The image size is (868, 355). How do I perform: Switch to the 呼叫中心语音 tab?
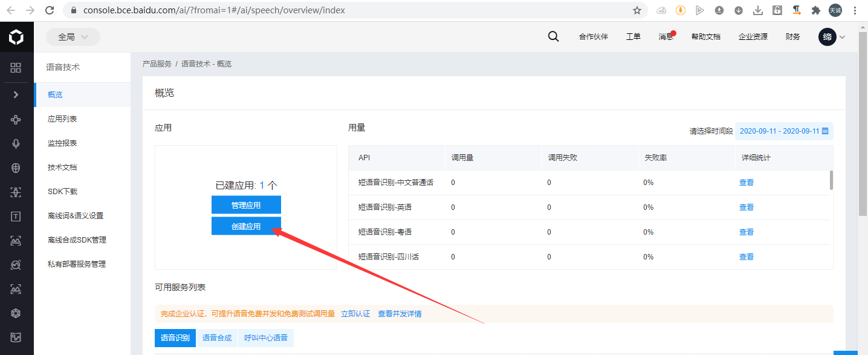tap(266, 338)
